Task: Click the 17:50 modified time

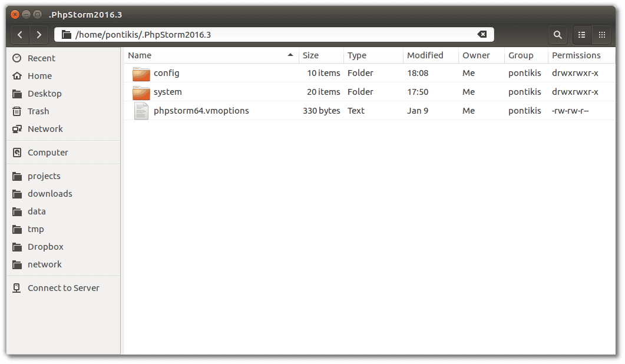Action: (x=418, y=92)
